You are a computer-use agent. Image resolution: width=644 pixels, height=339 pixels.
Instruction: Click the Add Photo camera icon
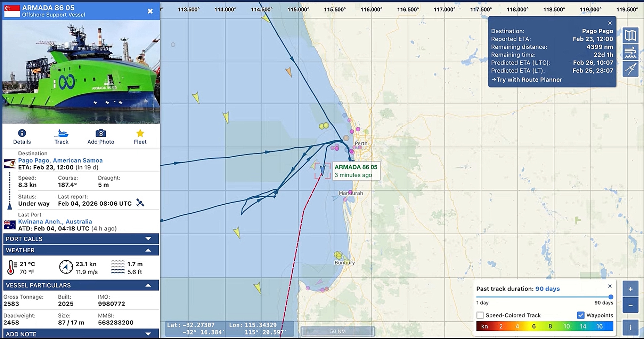coord(101,133)
